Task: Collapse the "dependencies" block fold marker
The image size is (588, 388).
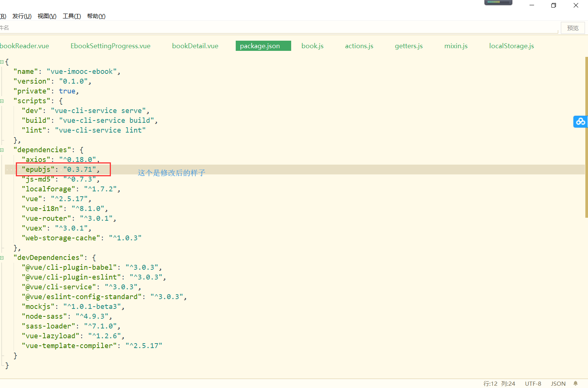Action: tap(2, 150)
